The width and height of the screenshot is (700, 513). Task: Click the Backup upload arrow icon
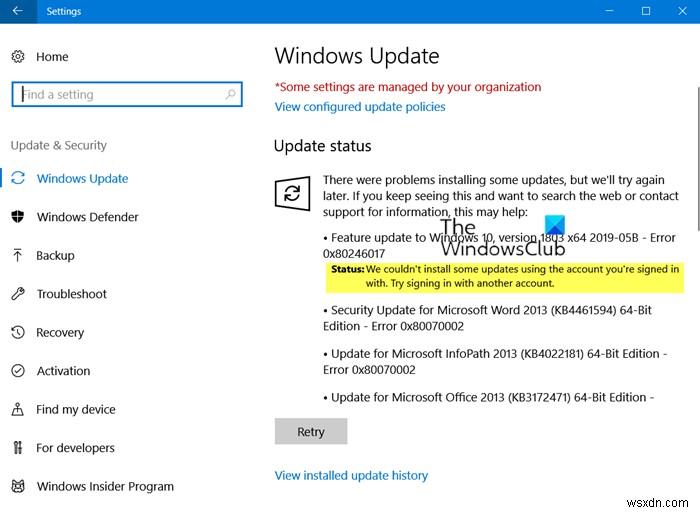click(17, 255)
